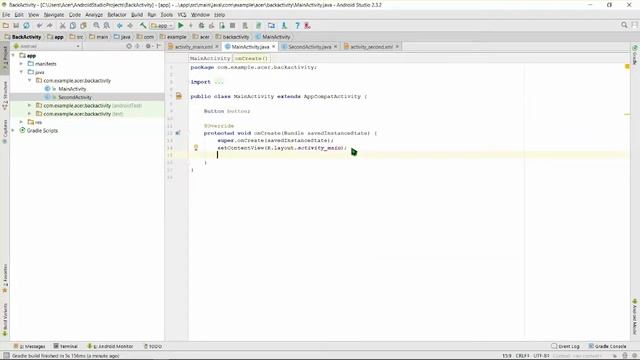This screenshot has width=640, height=360.
Task: Click the Synchronize toolbar icon
Action: [27, 26]
